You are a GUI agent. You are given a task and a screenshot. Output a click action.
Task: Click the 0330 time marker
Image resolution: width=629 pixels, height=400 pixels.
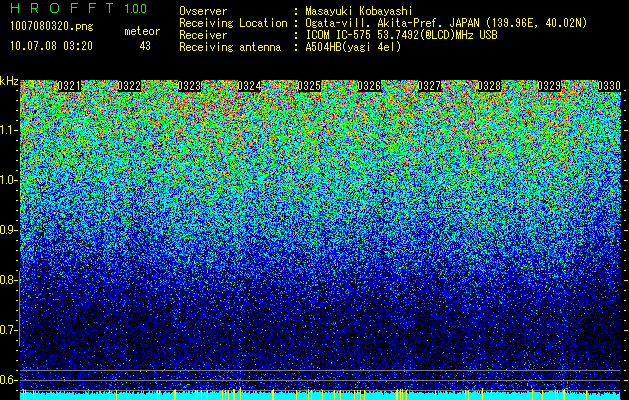[x=609, y=86]
